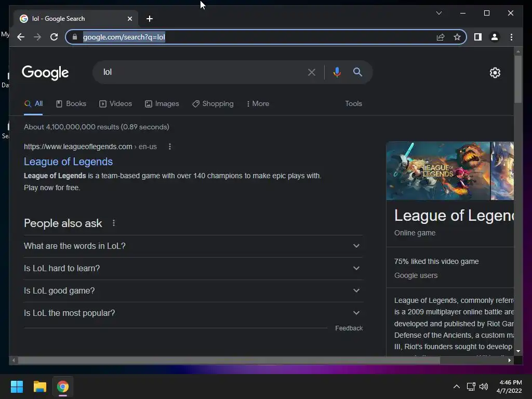Click the League of Legends panel title
Image resolution: width=532 pixels, height=399 pixels.
pyautogui.click(x=454, y=216)
